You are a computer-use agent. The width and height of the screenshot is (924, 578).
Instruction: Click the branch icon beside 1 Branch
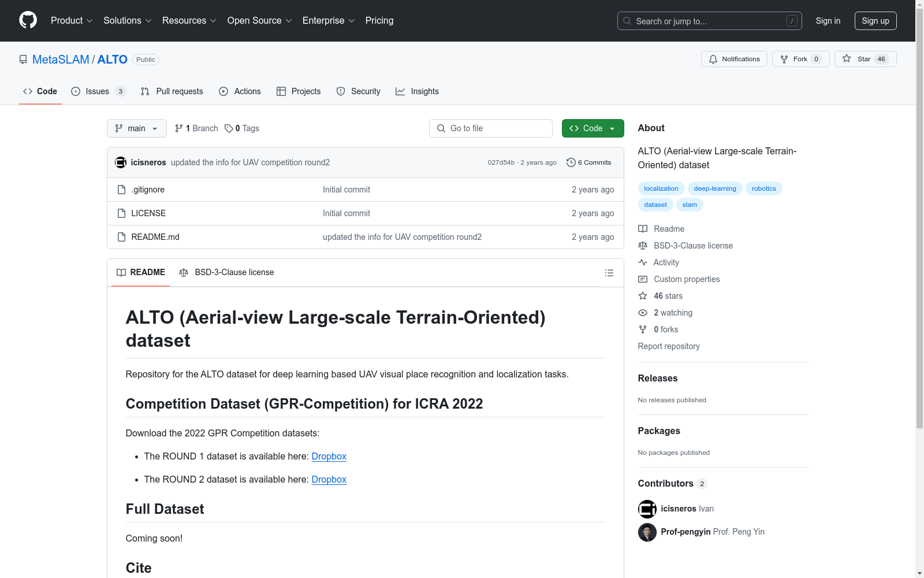click(179, 128)
